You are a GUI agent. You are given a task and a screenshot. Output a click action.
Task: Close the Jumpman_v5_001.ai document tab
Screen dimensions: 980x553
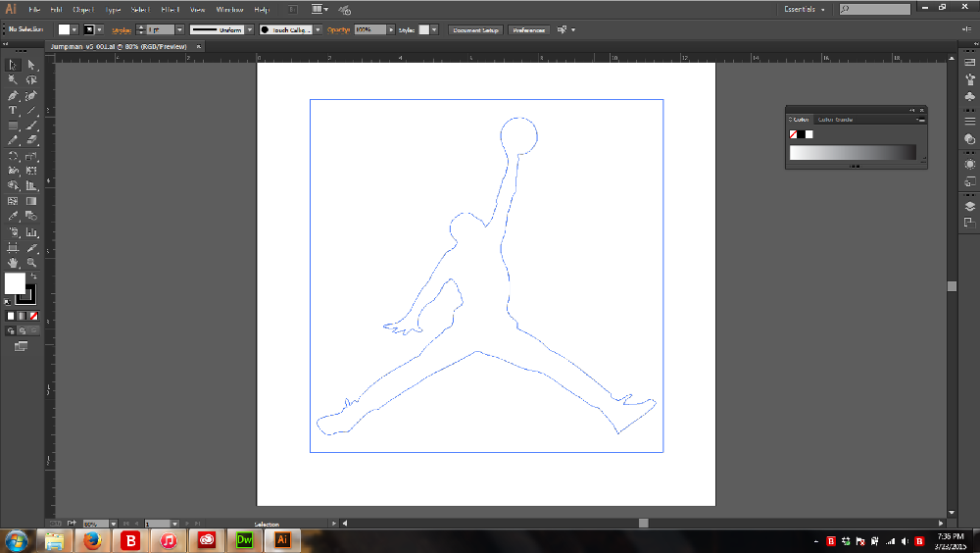199,46
